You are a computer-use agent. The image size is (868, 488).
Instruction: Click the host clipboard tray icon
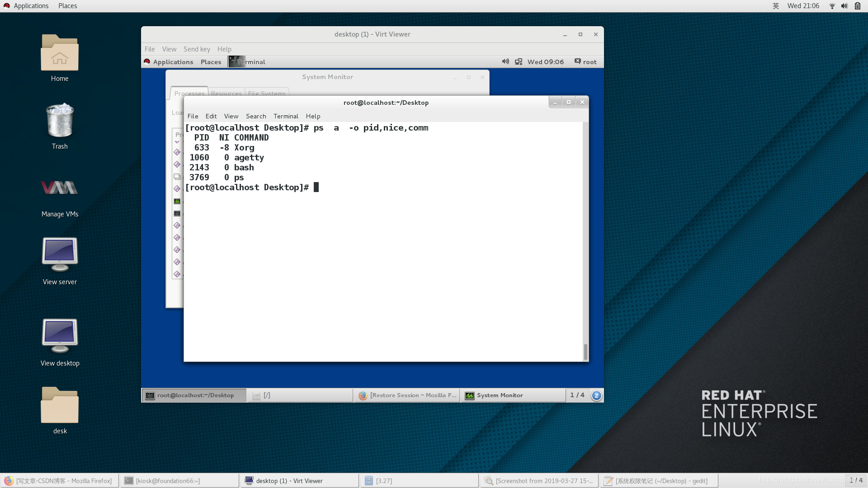point(857,6)
